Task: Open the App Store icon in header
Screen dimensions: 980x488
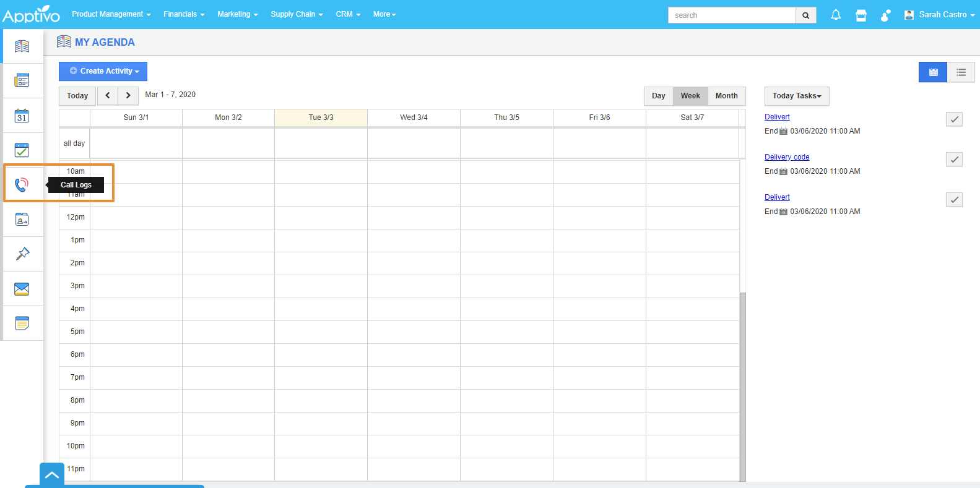Action: pyautogui.click(x=861, y=15)
